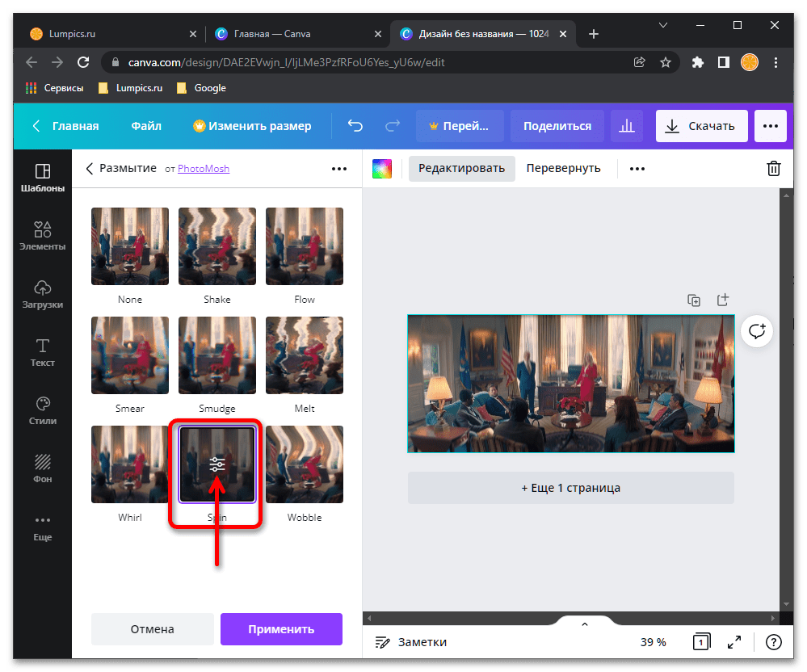Open the Google bookmark folder
The height and width of the screenshot is (672, 807).
(x=201, y=88)
